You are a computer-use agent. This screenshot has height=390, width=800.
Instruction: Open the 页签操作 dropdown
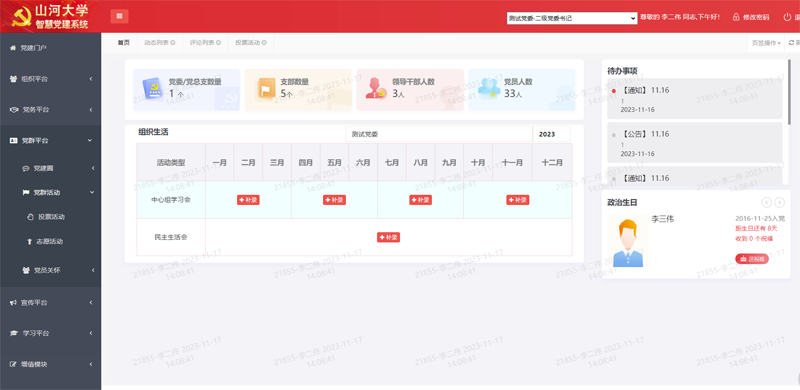(x=766, y=43)
